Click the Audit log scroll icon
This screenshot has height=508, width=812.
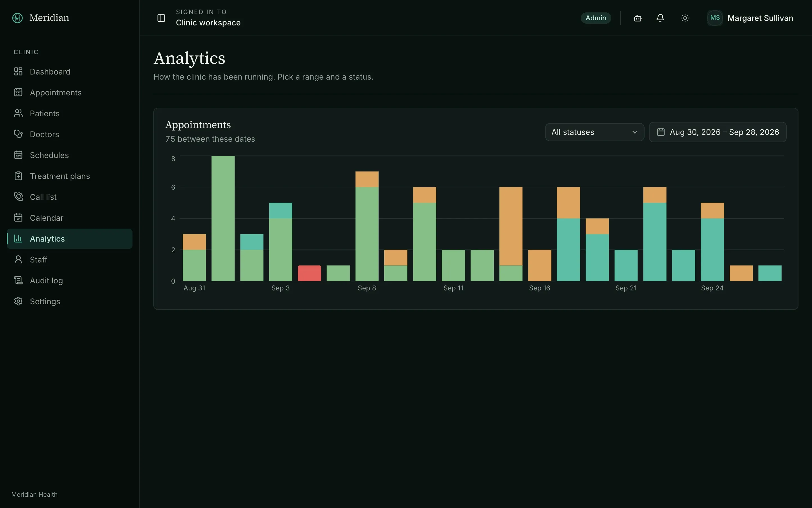(18, 280)
